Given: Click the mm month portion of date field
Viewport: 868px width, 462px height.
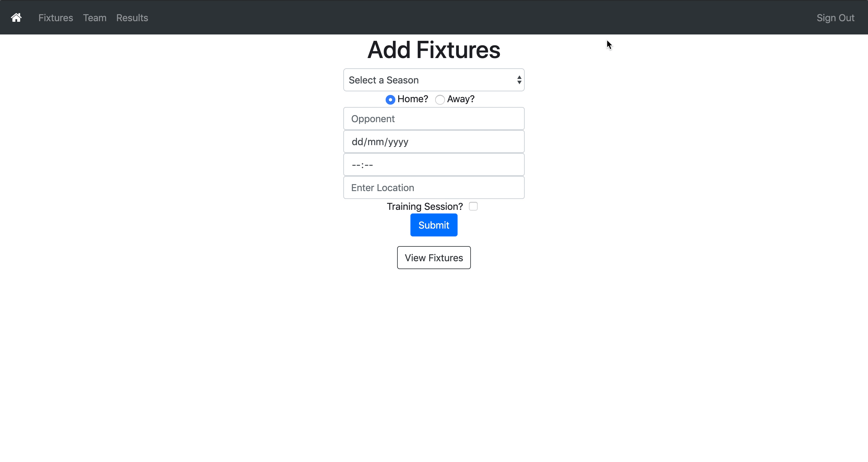Looking at the screenshot, I should click(375, 142).
